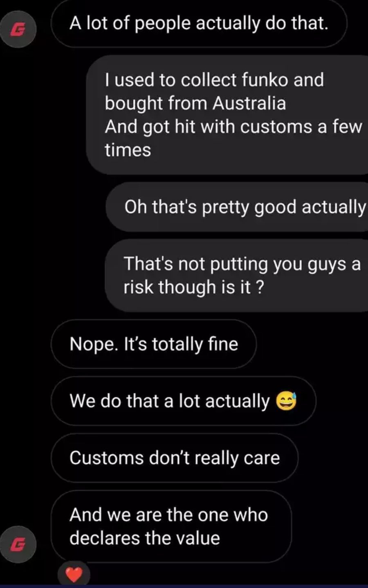Click the word 'times' in the sent message
Image resolution: width=368 pixels, height=588 pixels.
(128, 150)
